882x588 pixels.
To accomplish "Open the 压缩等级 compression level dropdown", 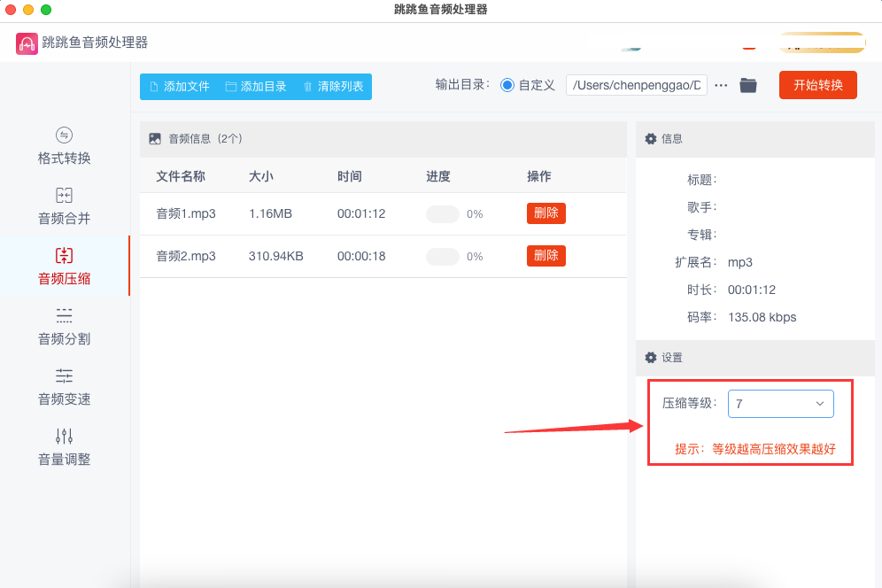I will [x=781, y=404].
